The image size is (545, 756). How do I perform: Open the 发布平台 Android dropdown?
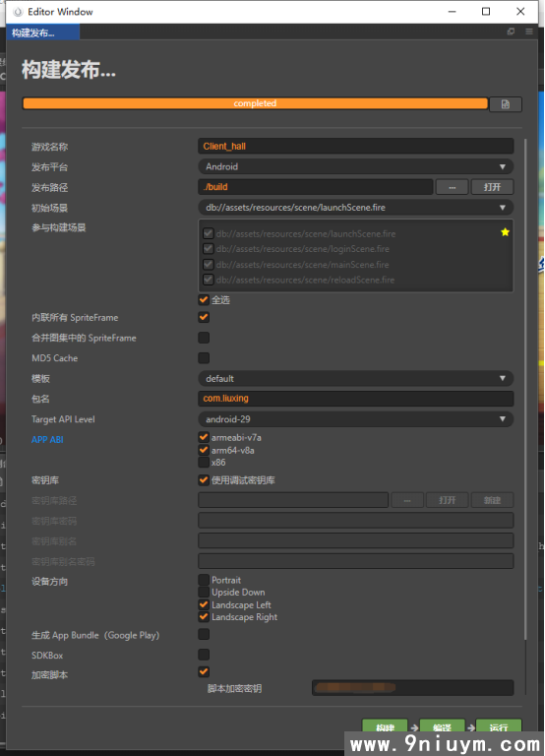[x=355, y=166]
